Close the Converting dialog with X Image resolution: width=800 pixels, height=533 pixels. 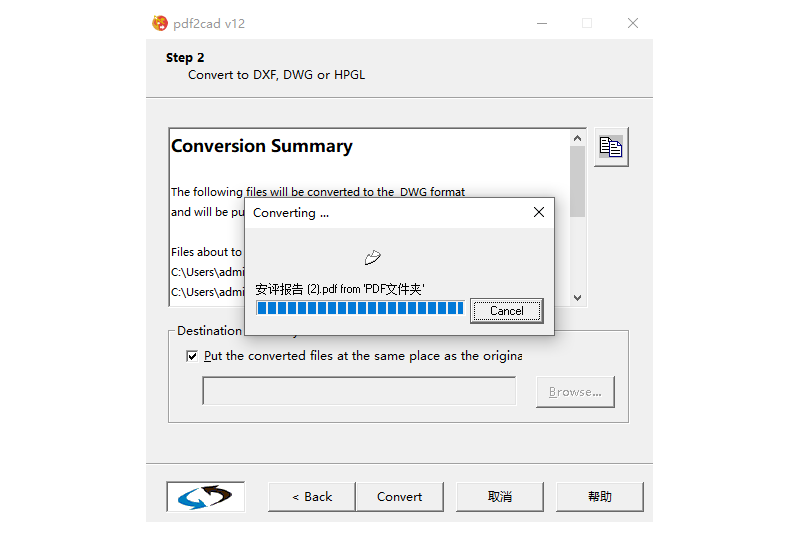click(x=539, y=212)
